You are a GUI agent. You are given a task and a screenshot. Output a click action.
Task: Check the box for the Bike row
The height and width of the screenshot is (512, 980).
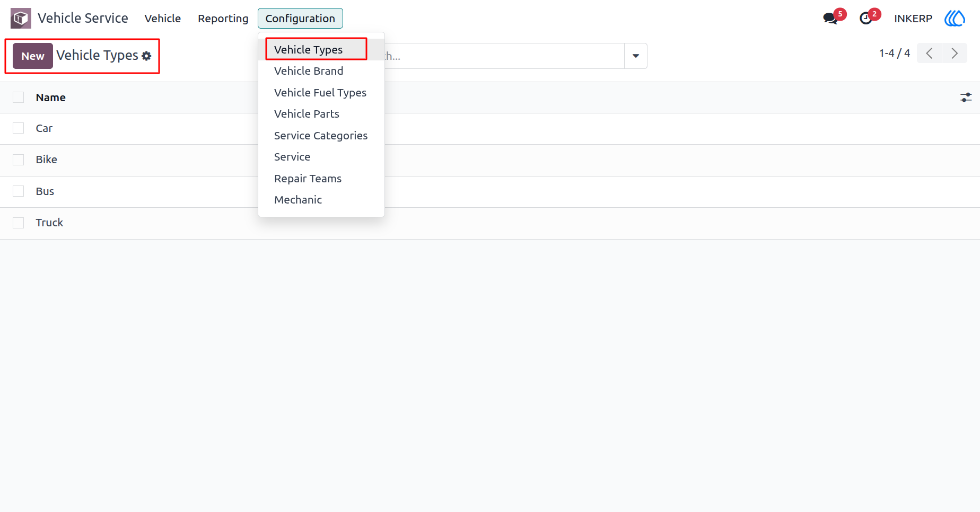pos(19,160)
